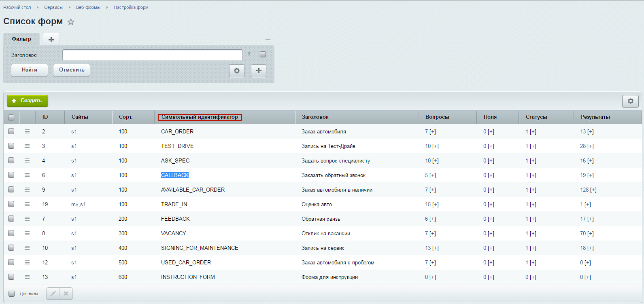Open statuses count 1 for FEEDBACK row
Image resolution: width=644 pixels, height=304 pixels.
527,219
